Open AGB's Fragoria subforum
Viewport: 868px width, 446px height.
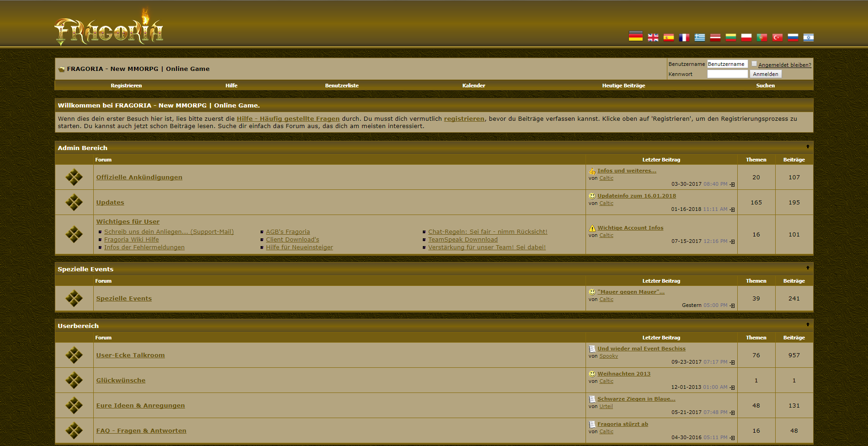(x=288, y=232)
